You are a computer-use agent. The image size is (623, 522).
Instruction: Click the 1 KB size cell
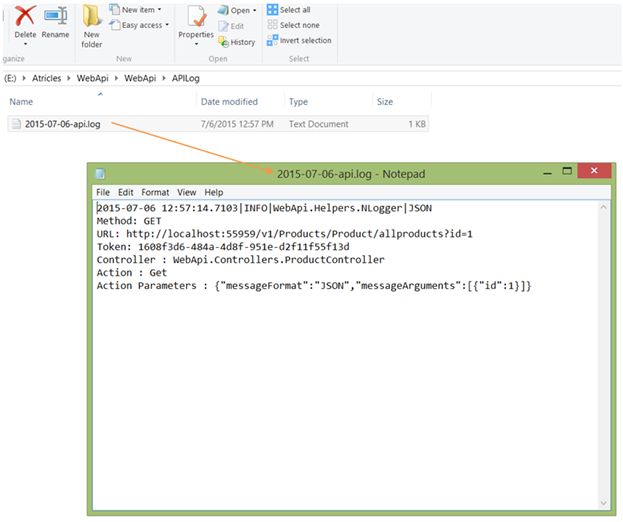(417, 124)
